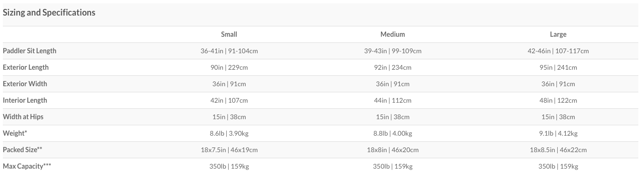The image size is (644, 179).
Task: Click the 92in | 234cm cell
Action: 393,67
